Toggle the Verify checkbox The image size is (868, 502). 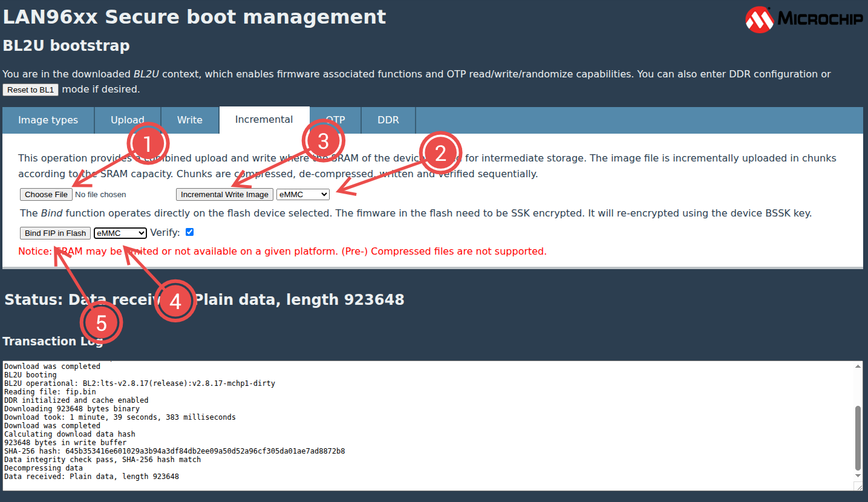190,232
